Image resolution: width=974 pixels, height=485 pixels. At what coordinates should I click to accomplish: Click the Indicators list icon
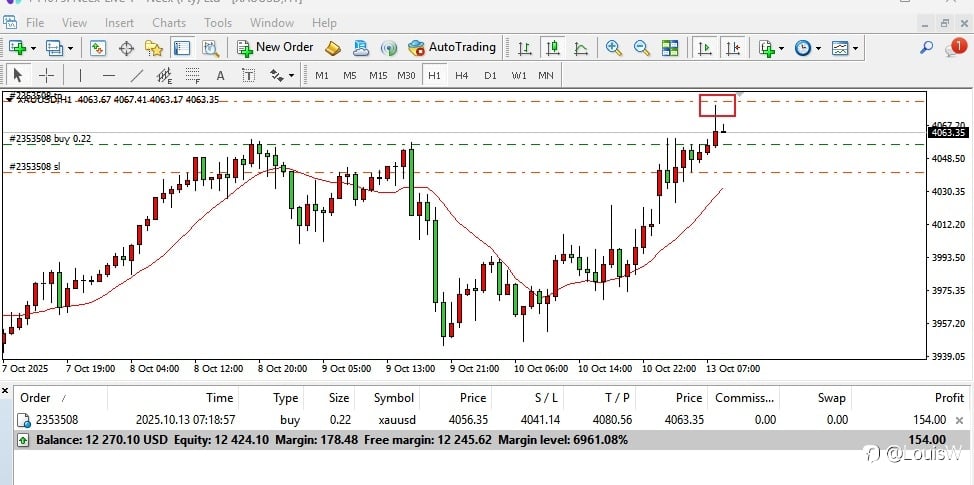[767, 47]
